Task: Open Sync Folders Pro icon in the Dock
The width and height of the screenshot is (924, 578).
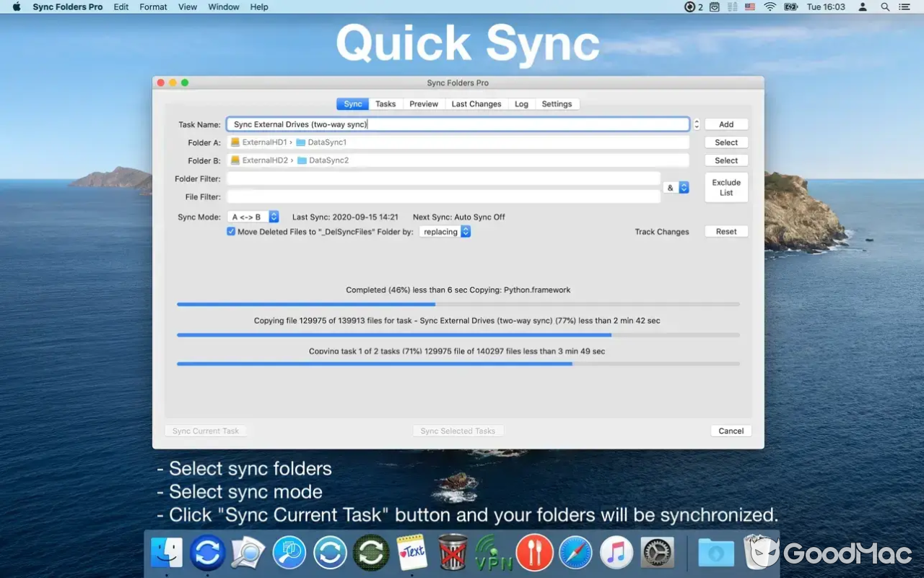Action: 208,553
